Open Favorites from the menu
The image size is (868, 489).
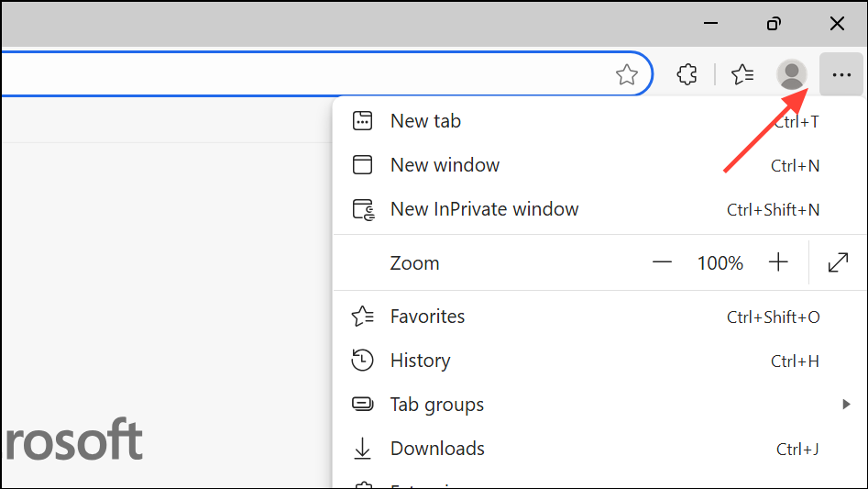[x=427, y=317]
